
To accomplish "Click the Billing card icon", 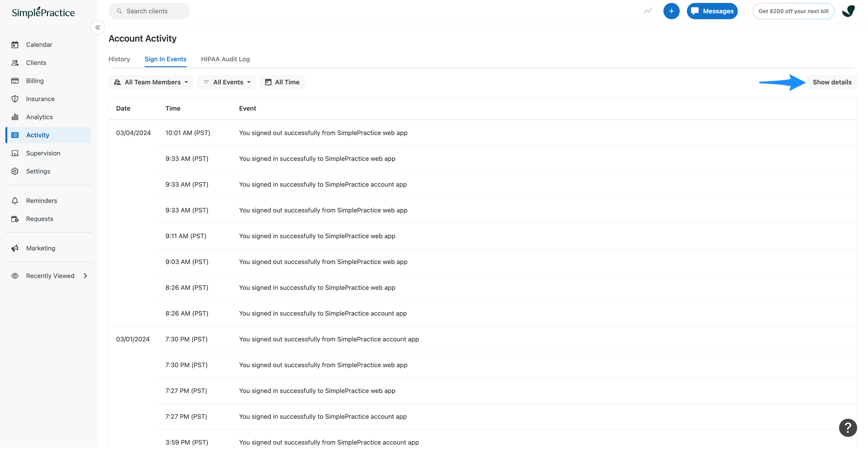I will pyautogui.click(x=15, y=81).
